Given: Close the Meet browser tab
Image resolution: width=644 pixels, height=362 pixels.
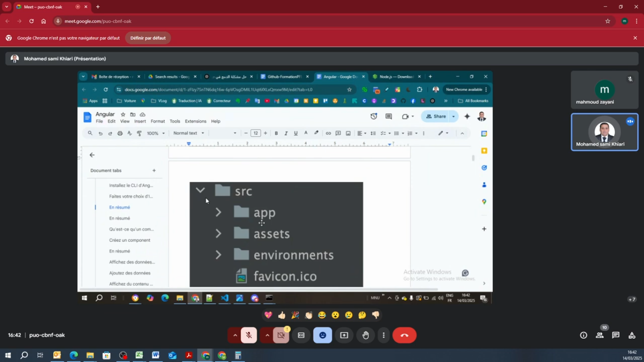Looking at the screenshot, I should pos(86,7).
